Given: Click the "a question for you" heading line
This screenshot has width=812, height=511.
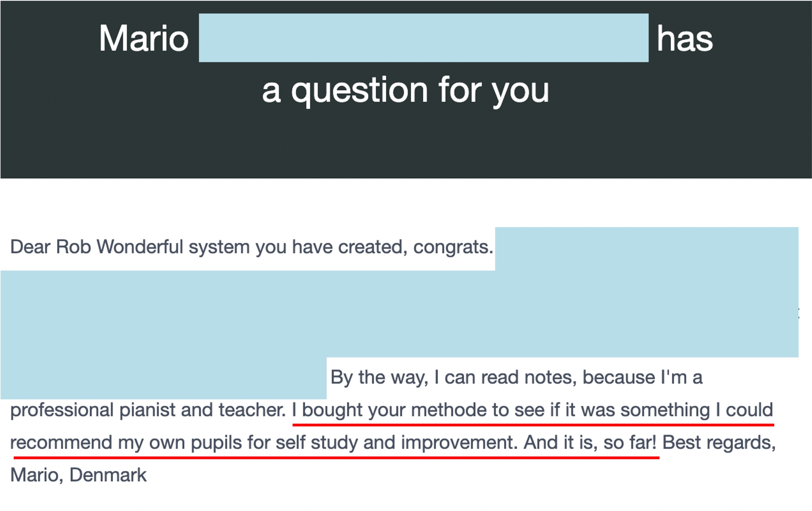Looking at the screenshot, I should [x=406, y=90].
